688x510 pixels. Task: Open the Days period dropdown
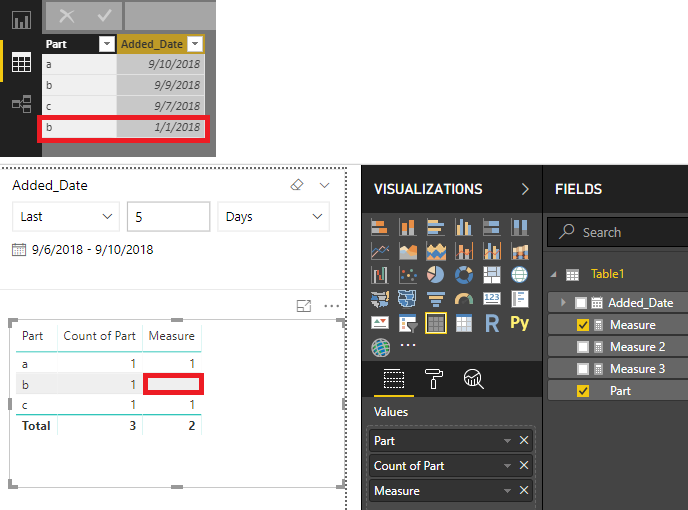(x=274, y=217)
